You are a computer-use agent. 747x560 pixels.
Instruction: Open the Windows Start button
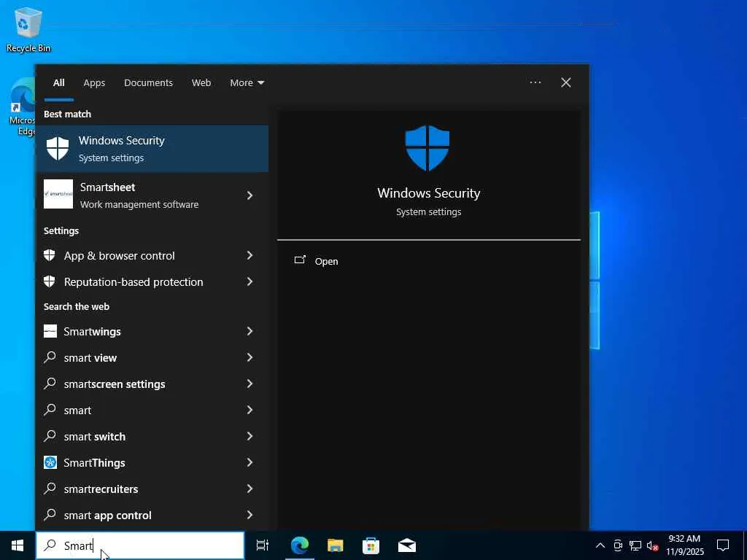click(18, 545)
